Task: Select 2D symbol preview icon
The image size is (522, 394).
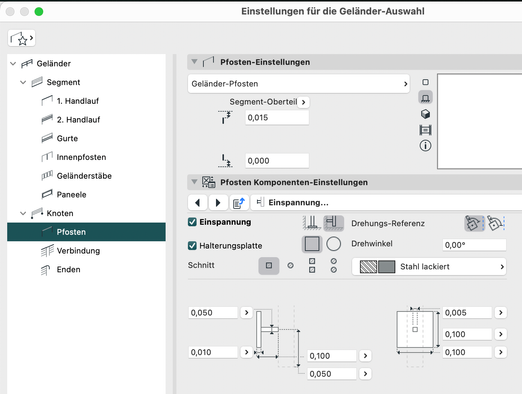Action: pos(425,82)
